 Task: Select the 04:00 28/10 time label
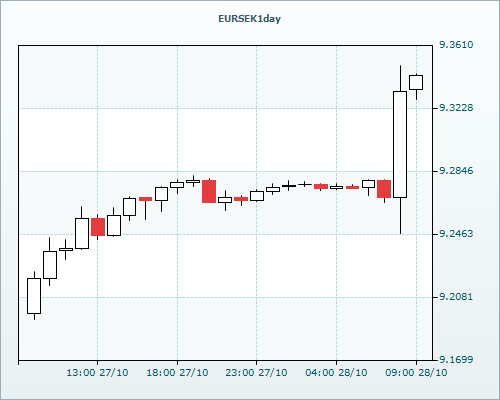click(336, 372)
